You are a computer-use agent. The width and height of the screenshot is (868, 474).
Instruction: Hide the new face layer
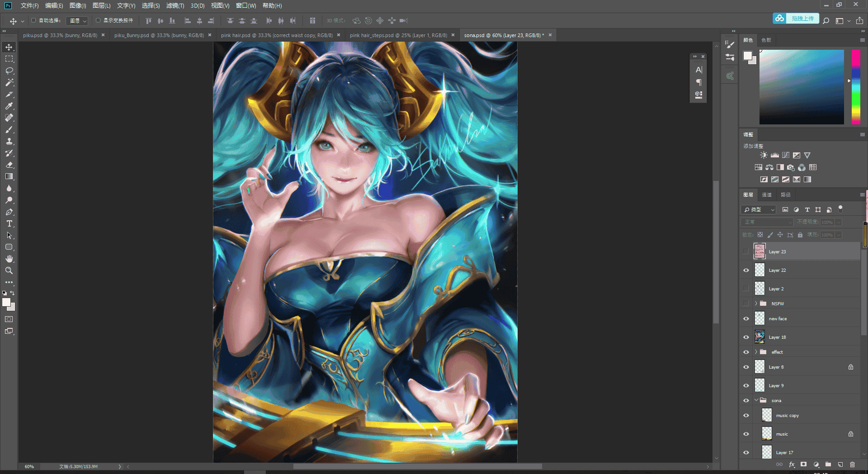tap(746, 318)
